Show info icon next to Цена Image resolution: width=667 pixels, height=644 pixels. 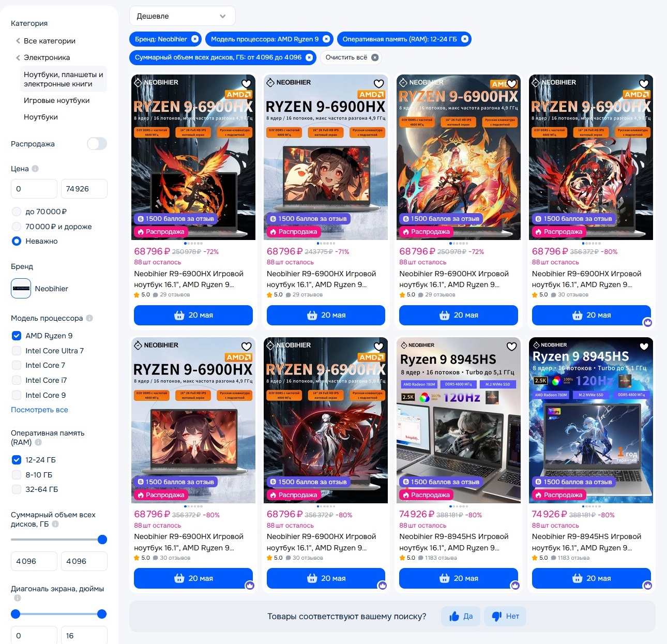point(35,169)
